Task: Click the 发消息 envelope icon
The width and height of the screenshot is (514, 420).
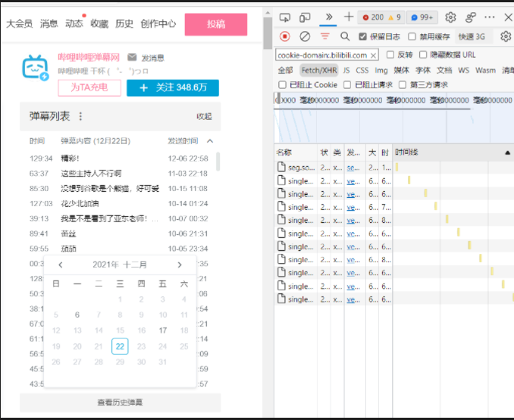Action: click(132, 58)
